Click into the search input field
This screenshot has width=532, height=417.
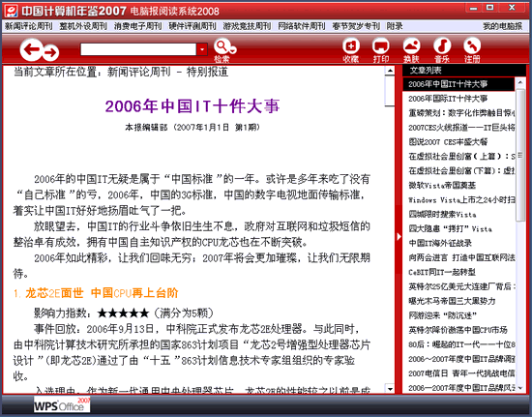point(138,49)
